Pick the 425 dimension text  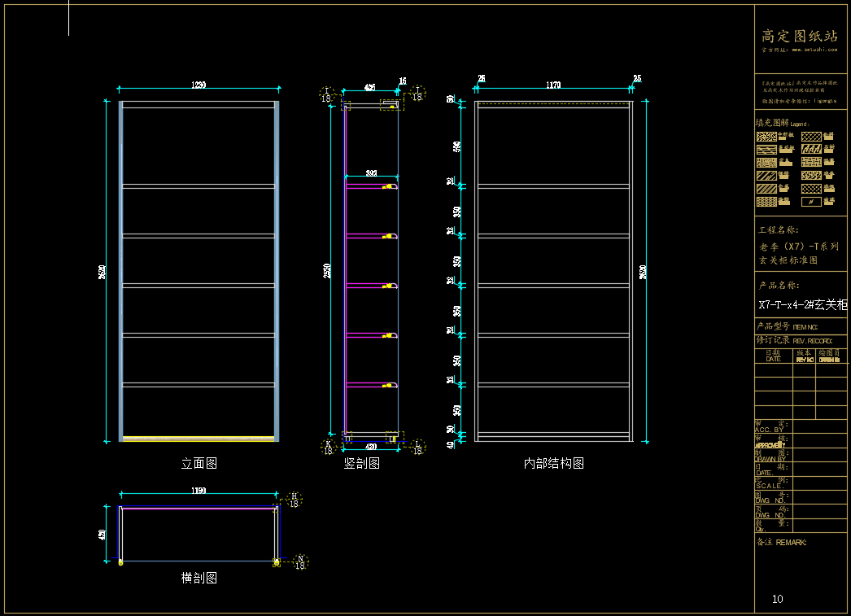coord(369,87)
